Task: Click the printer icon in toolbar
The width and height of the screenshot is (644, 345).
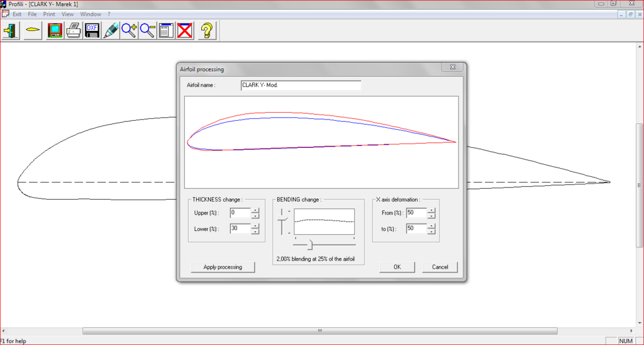Action: pos(74,30)
